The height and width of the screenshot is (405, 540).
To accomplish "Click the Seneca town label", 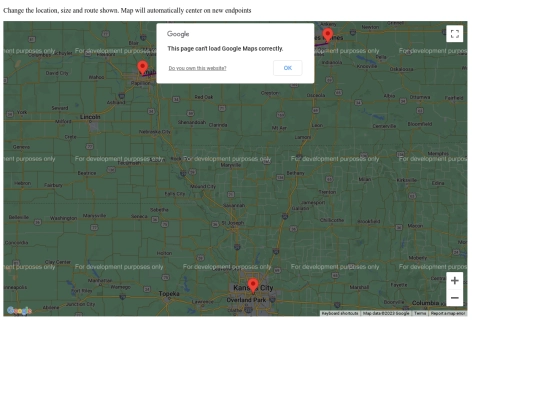I will pos(139,216).
